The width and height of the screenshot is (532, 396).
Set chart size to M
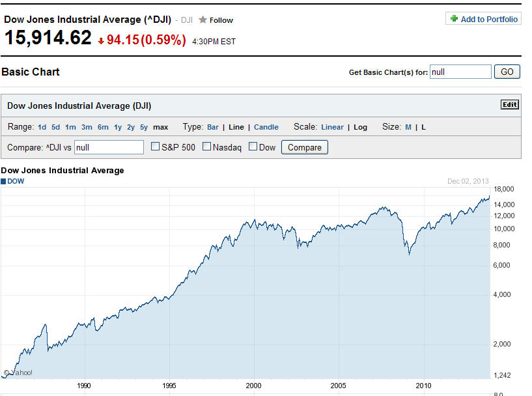pos(408,127)
